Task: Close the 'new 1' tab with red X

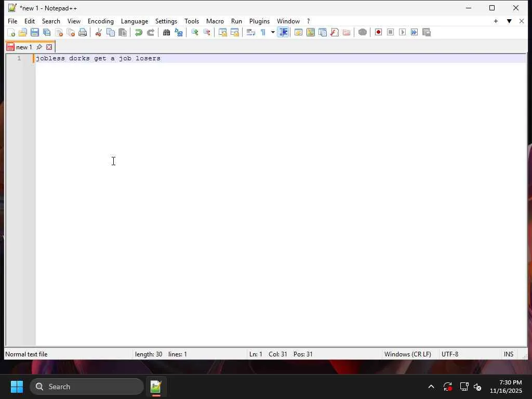Action: [49, 47]
